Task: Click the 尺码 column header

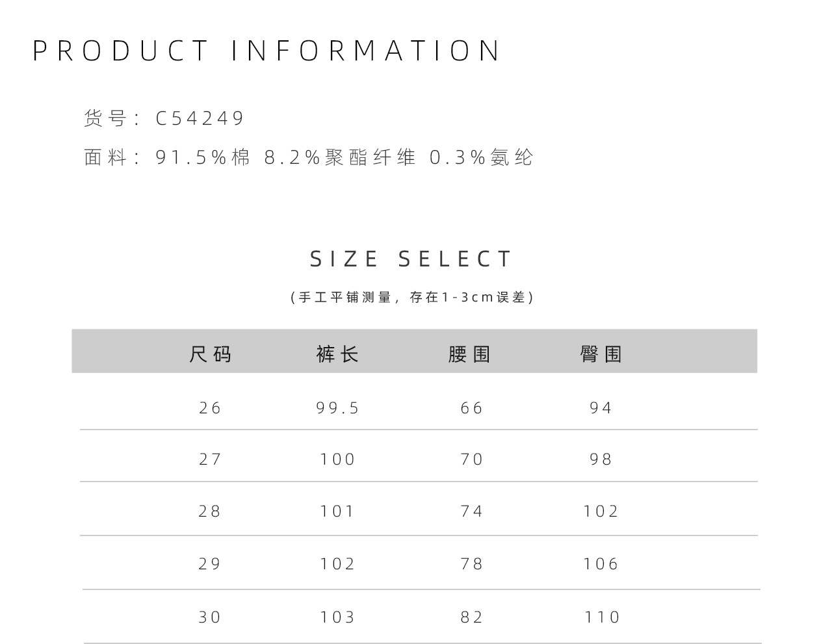Action: pos(210,354)
